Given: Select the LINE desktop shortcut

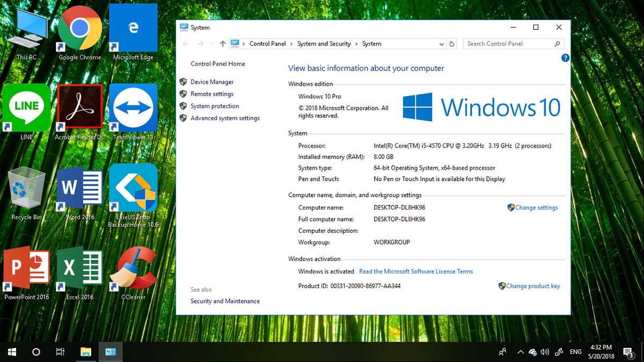Looking at the screenshot, I should click(x=26, y=112).
